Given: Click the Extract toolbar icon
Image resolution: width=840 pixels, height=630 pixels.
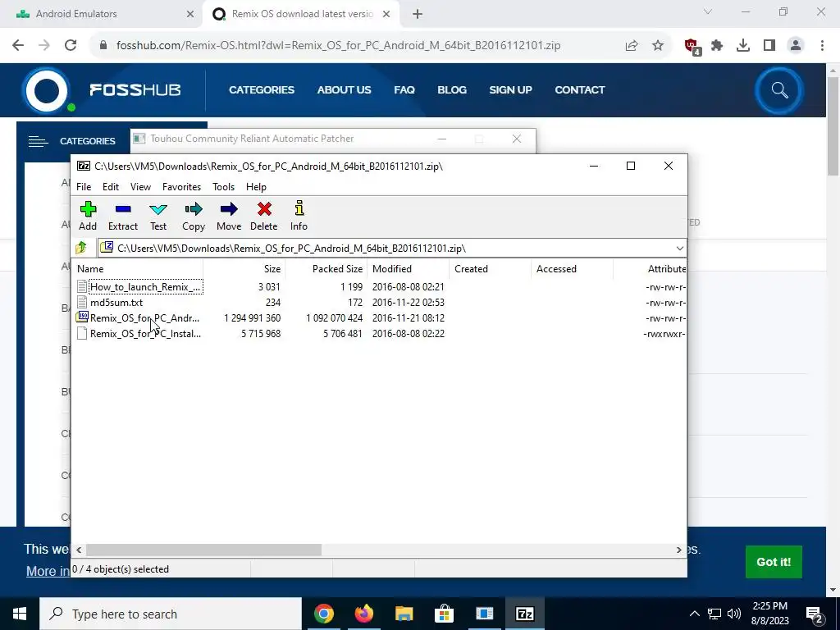Looking at the screenshot, I should [x=123, y=216].
